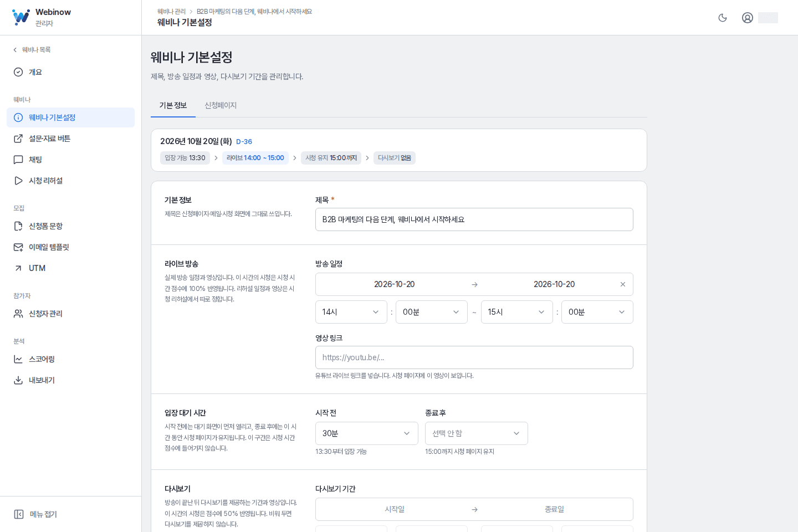The width and height of the screenshot is (798, 532).
Task: Open the 종료 후 선택 안 함 dropdown
Action: click(x=477, y=433)
